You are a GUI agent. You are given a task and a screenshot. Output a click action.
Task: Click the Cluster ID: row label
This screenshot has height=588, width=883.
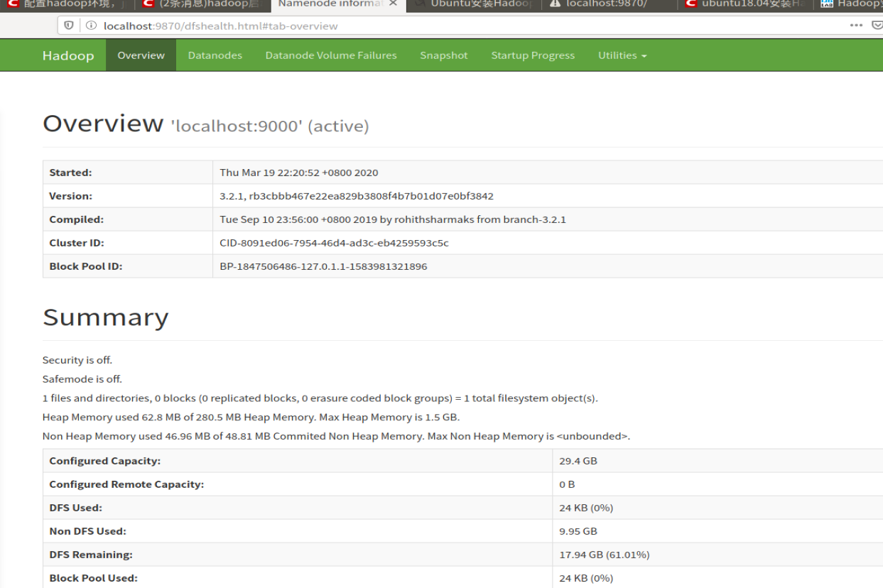click(77, 243)
